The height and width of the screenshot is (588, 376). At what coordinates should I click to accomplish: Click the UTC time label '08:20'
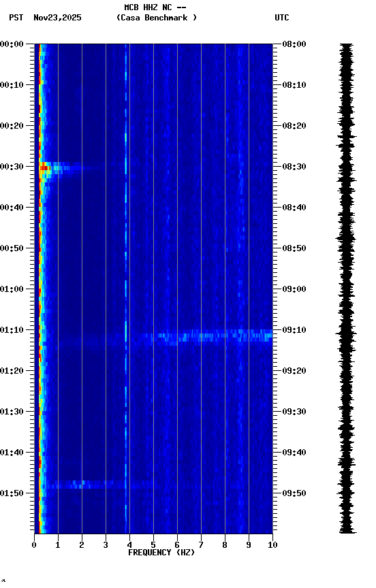[294, 126]
